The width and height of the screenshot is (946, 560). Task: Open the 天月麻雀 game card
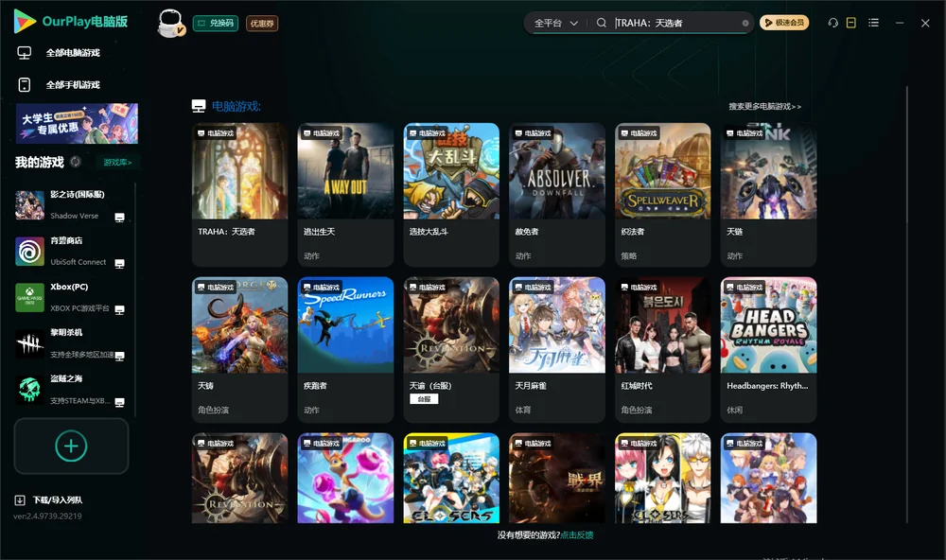tap(557, 349)
